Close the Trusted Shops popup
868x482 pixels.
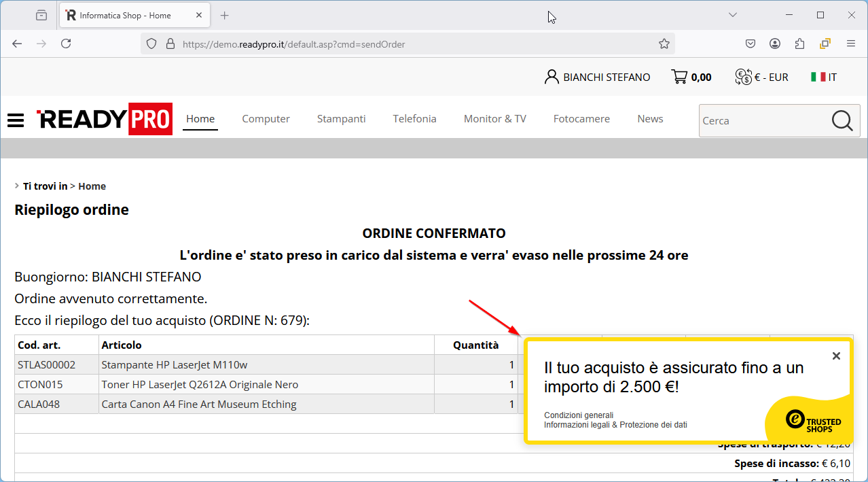pos(836,356)
